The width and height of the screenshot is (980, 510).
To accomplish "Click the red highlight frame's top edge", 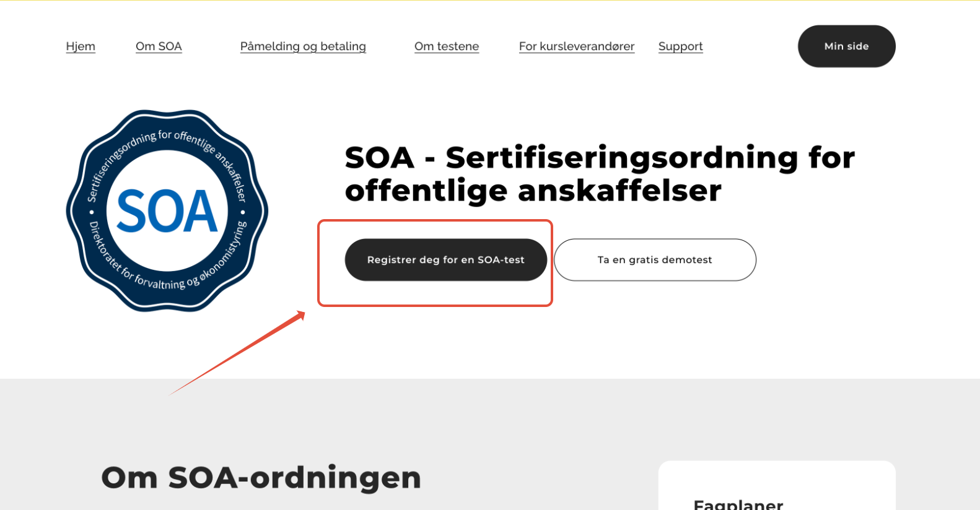I will [x=435, y=220].
